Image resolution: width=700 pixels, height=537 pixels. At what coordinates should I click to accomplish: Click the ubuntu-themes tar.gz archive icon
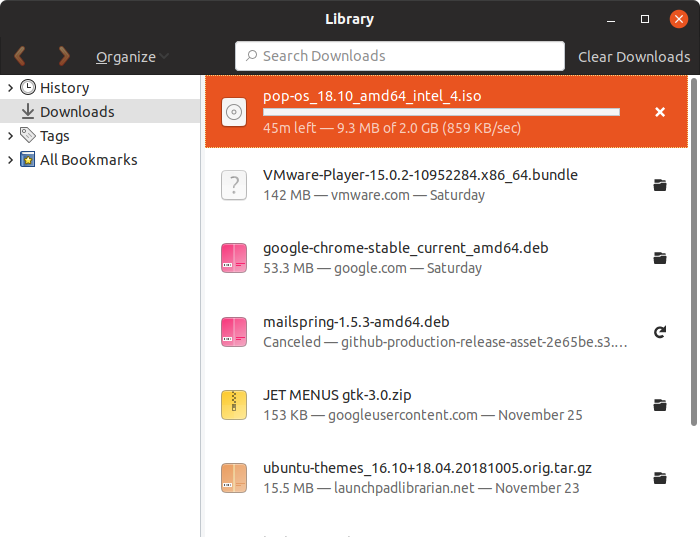(x=234, y=478)
